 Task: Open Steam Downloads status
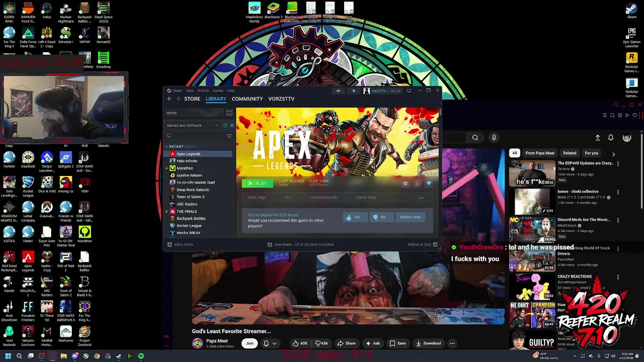tap(300, 244)
